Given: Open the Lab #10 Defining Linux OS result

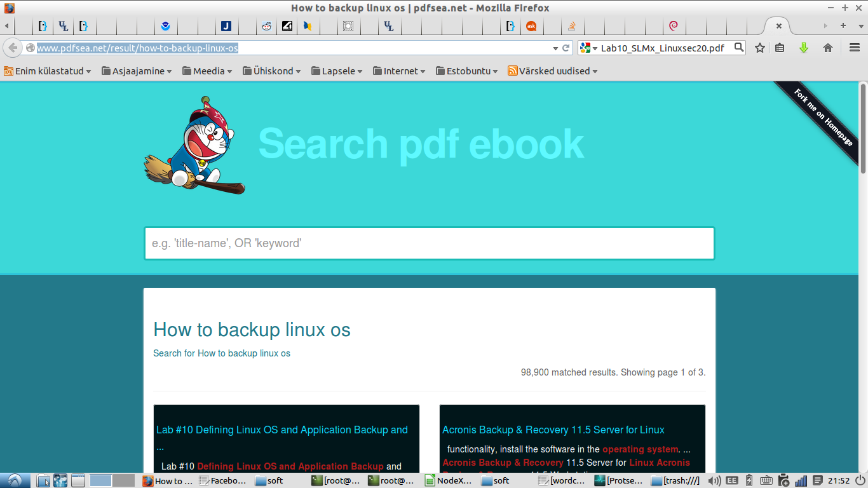Looking at the screenshot, I should (x=282, y=437).
